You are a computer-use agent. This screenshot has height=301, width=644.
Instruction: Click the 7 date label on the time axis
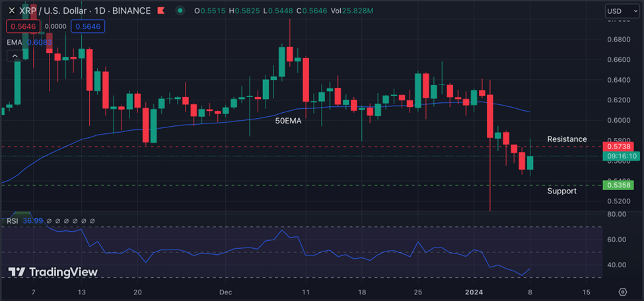pos(33,292)
